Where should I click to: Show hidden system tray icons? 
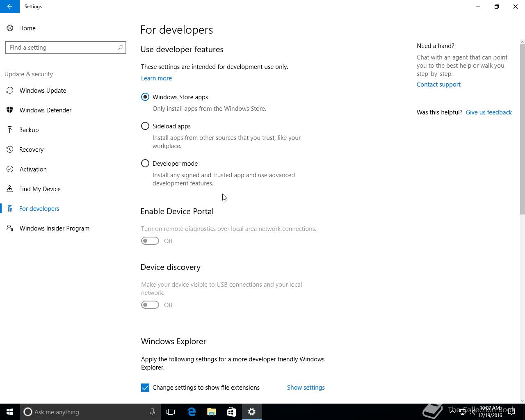[x=452, y=412]
